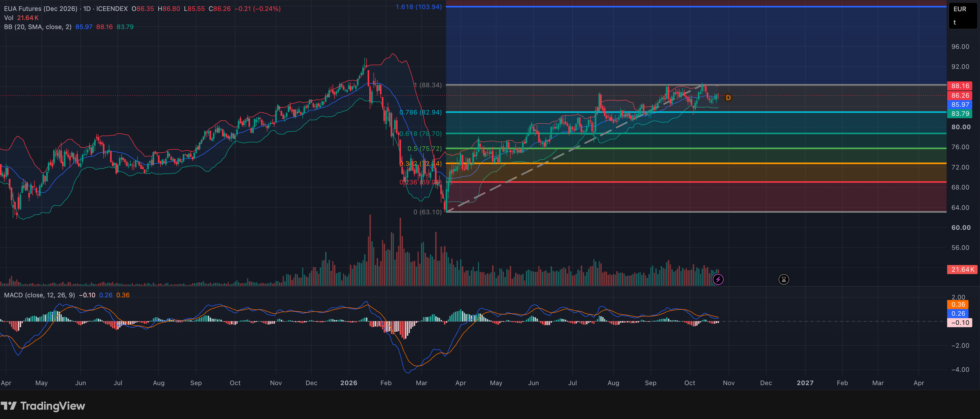Click the −4.00 MACD axis label
The image size is (980, 419).
pyautogui.click(x=960, y=369)
